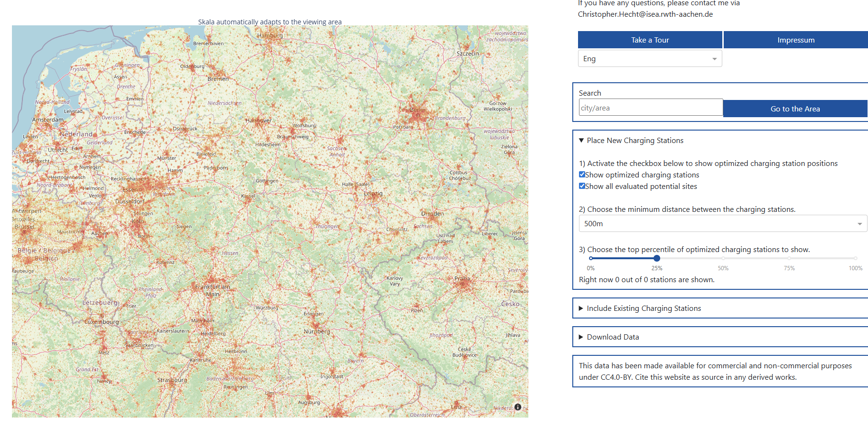The width and height of the screenshot is (868, 429).
Task: Click the map attribution info icon
Action: pyautogui.click(x=518, y=407)
